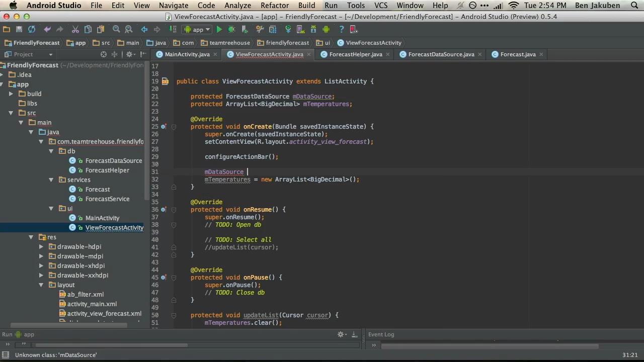The height and width of the screenshot is (362, 644).
Task: Switch to ForecastDataSource.java tab
Action: pyautogui.click(x=441, y=54)
